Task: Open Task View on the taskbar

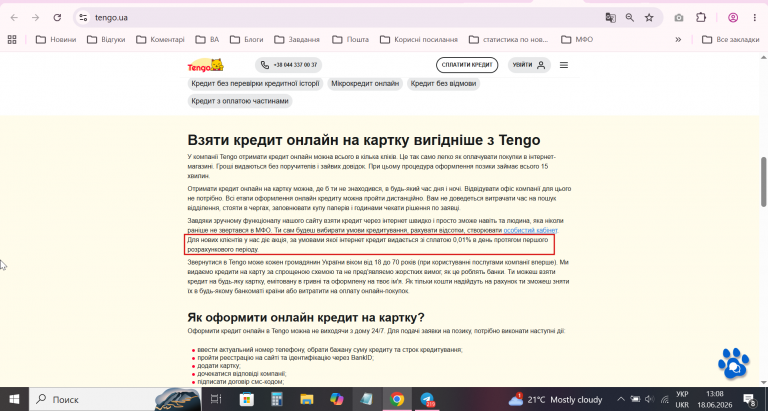Action: click(x=216, y=399)
